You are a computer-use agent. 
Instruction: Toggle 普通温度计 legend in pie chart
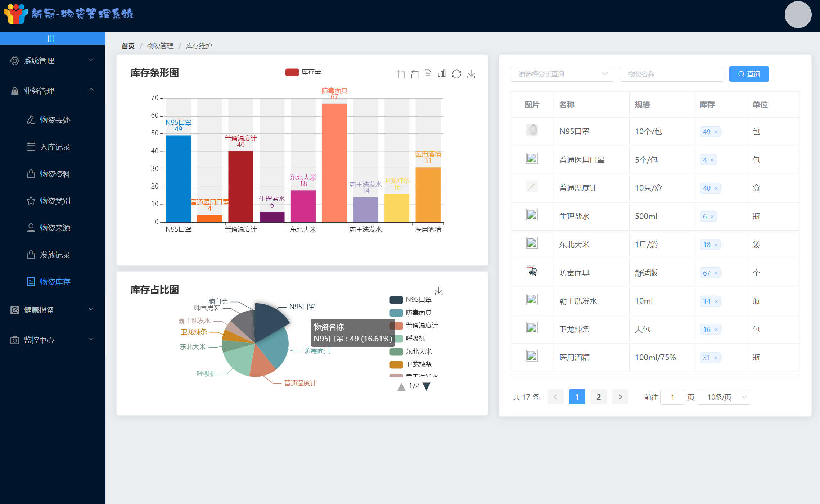[414, 326]
